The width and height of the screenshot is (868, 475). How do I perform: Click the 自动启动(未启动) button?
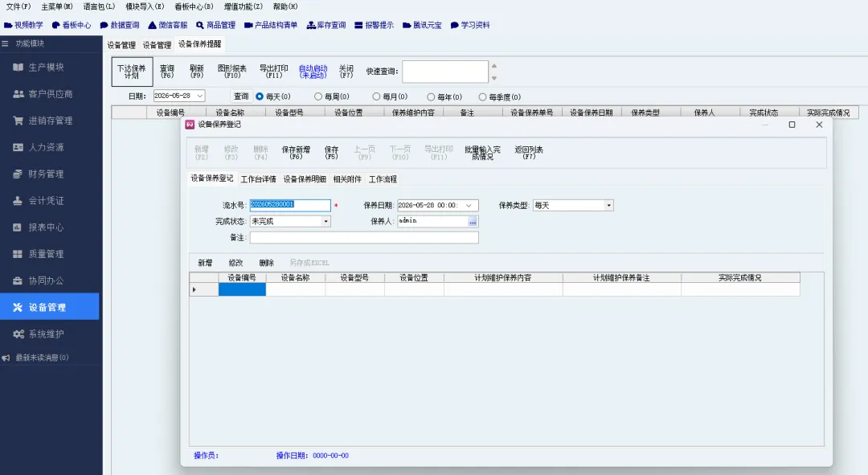313,72
